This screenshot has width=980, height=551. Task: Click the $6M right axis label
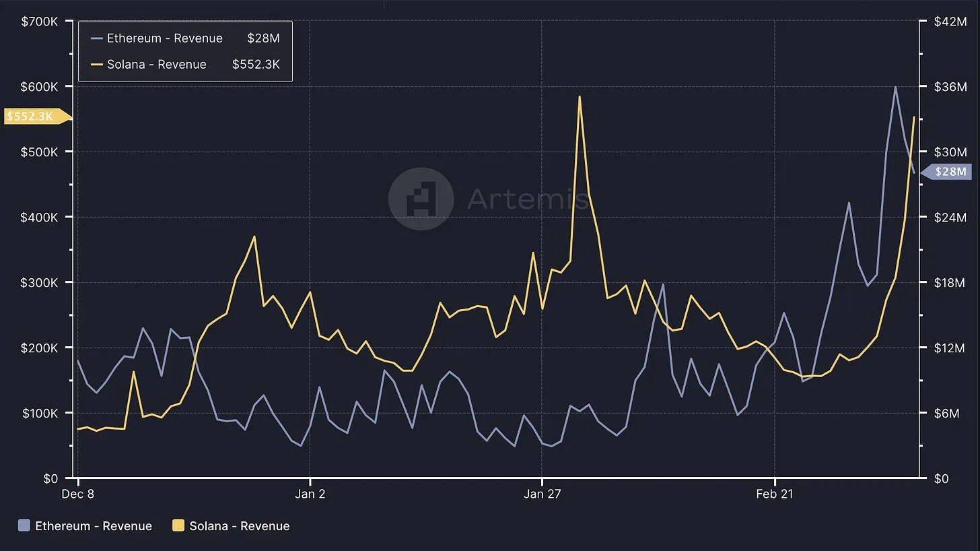click(946, 414)
